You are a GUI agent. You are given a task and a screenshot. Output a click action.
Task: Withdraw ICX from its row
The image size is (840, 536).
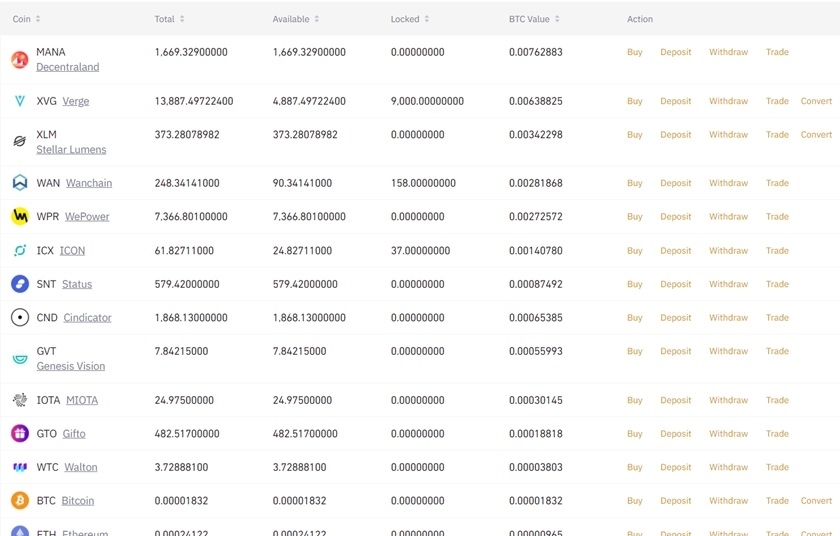point(728,250)
